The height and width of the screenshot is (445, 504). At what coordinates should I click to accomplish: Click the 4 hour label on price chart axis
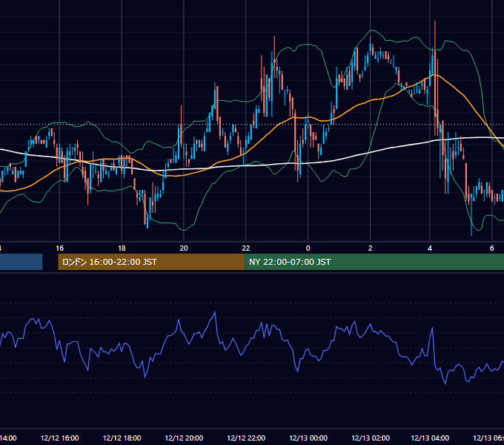(430, 248)
